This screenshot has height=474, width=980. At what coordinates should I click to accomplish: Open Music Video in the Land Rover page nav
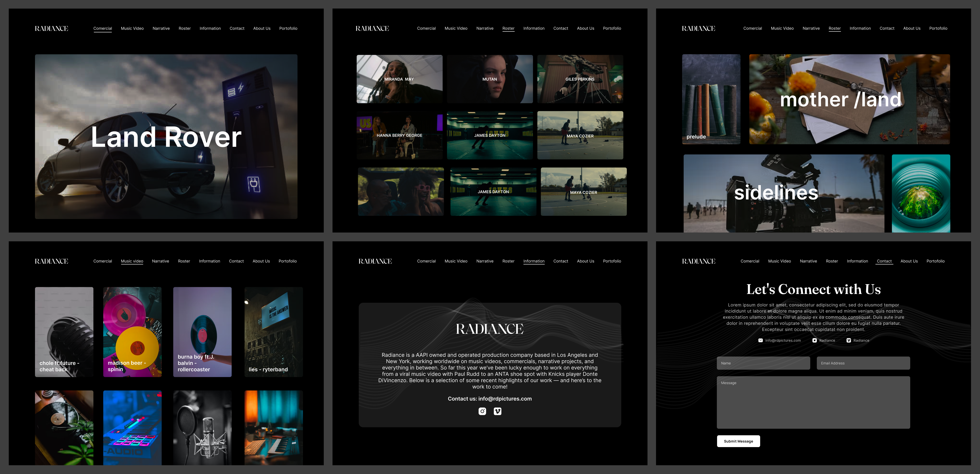[132, 28]
